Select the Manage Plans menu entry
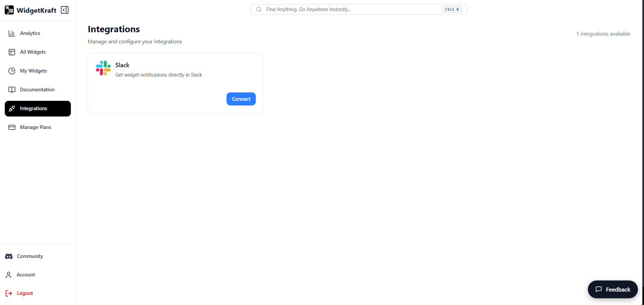This screenshot has height=305, width=644. point(35,127)
